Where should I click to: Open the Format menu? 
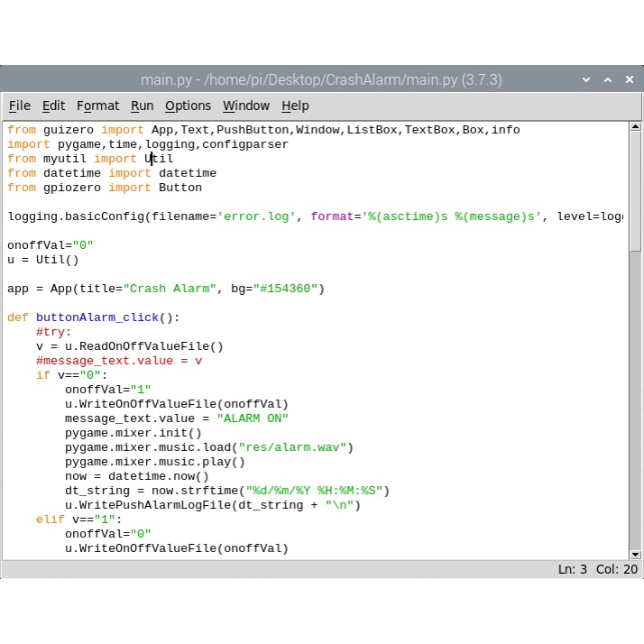tap(97, 106)
